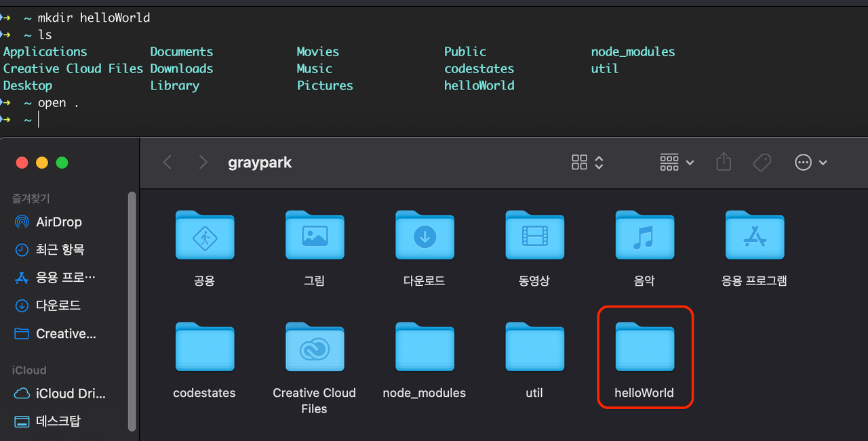Click the 즐겨찾기 sidebar section header

pyautogui.click(x=31, y=198)
